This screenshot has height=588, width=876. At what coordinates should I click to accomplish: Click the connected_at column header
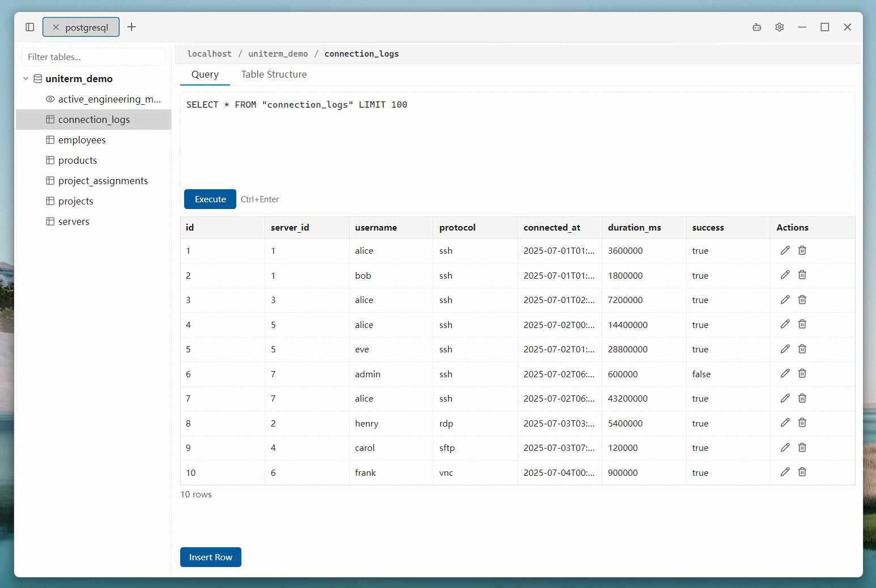tap(560, 228)
